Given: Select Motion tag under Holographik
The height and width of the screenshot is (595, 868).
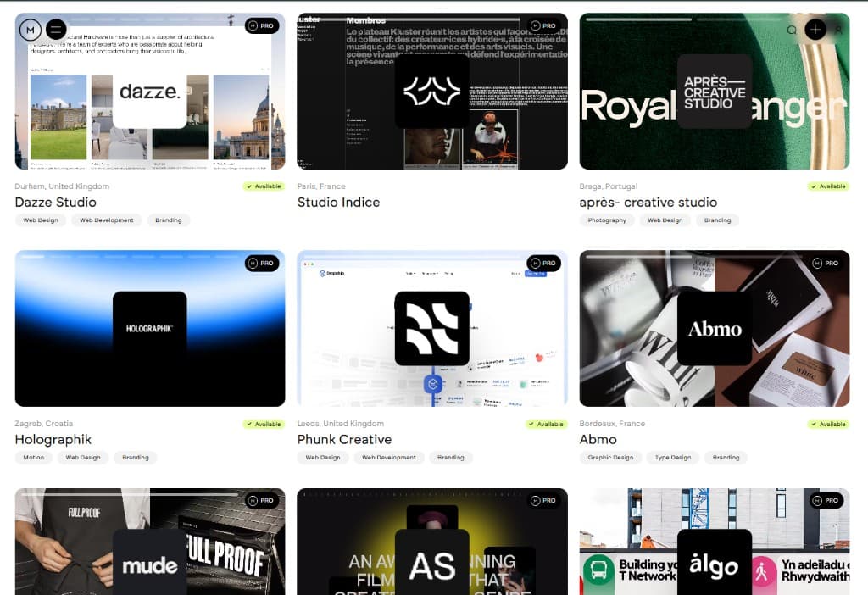Looking at the screenshot, I should (34, 458).
